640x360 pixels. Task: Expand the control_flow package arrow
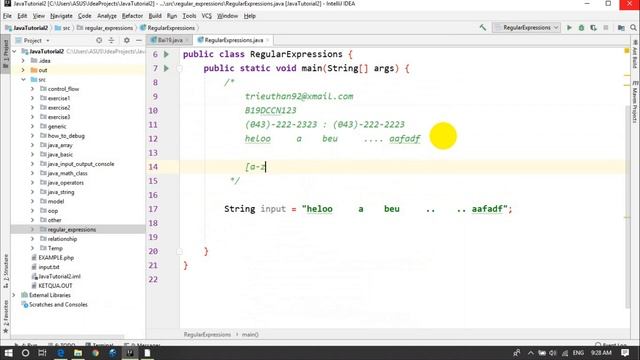pyautogui.click(x=32, y=89)
